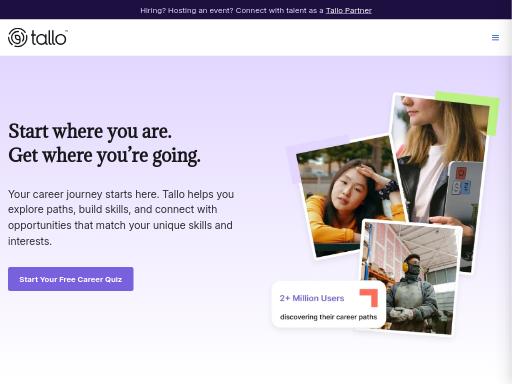This screenshot has width=512, height=384.
Task: Open the Tallo Partner link
Action: click(349, 11)
